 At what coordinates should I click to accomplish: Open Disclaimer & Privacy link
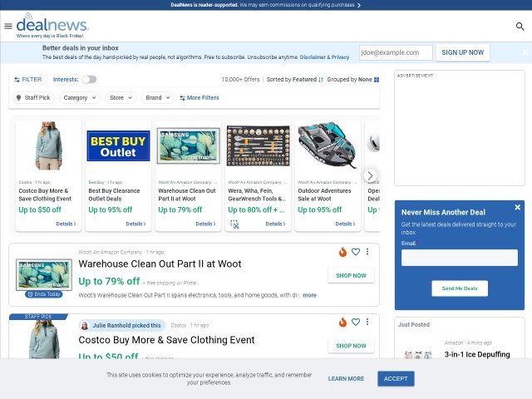coord(324,57)
